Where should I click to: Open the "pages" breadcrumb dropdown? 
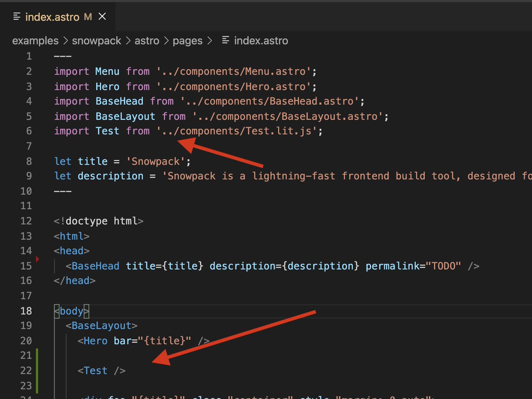coord(188,40)
